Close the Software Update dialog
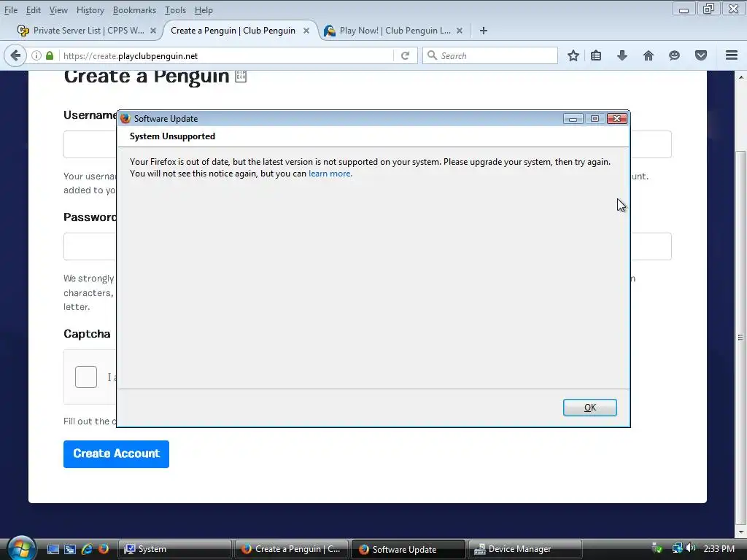The image size is (747, 560). point(617,119)
